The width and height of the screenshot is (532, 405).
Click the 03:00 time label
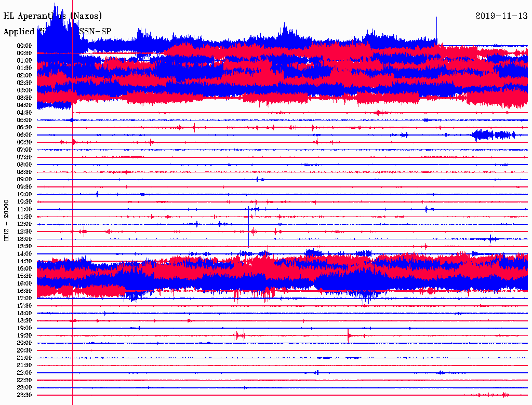click(24, 90)
